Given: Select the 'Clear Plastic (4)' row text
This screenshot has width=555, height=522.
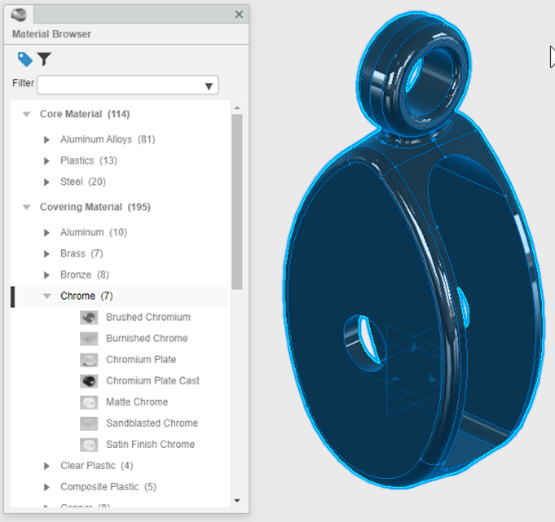Looking at the screenshot, I should (x=97, y=466).
